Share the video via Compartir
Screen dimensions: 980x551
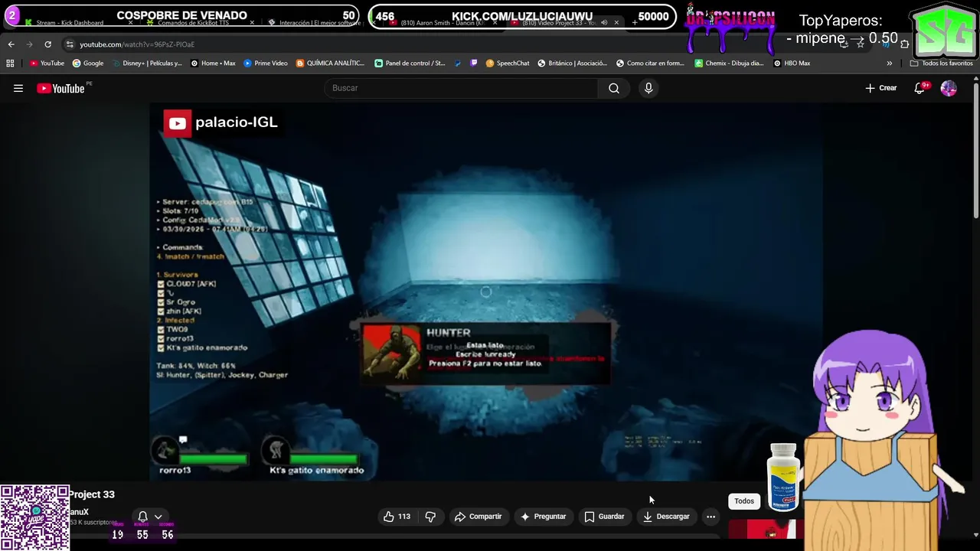click(x=478, y=517)
